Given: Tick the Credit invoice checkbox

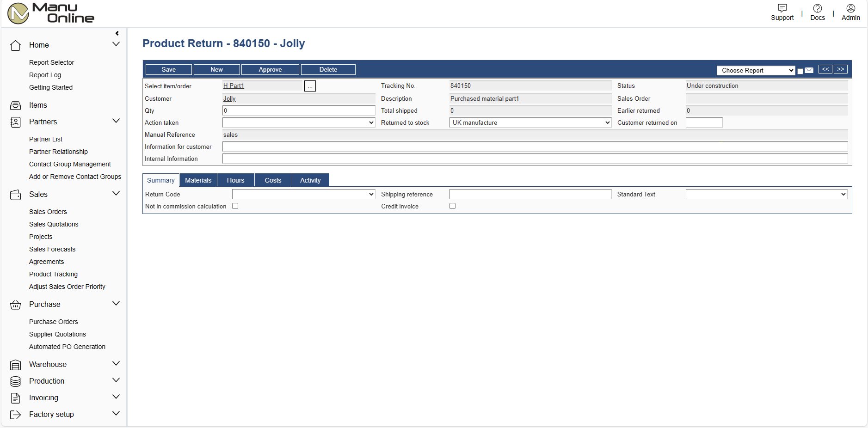Looking at the screenshot, I should (x=452, y=206).
